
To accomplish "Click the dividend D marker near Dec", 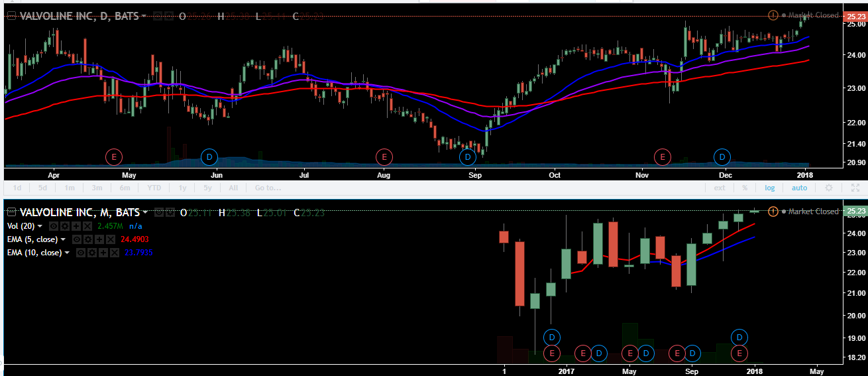I will point(722,157).
